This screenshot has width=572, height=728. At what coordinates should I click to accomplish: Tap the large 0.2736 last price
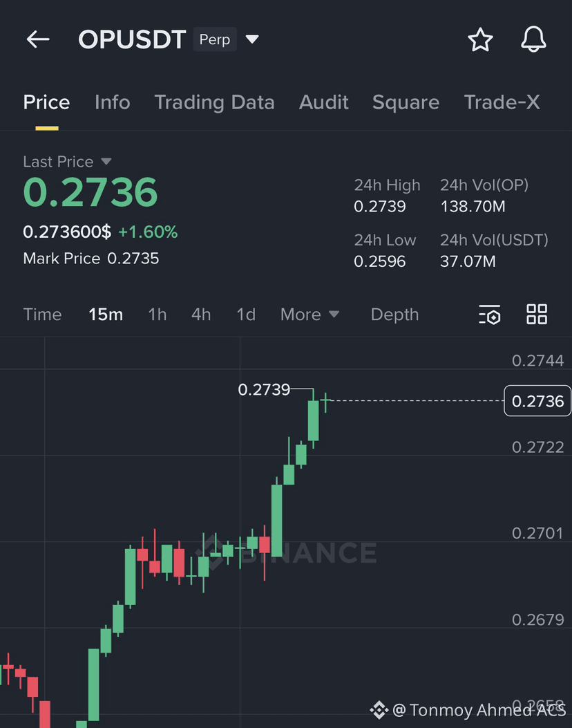point(90,192)
